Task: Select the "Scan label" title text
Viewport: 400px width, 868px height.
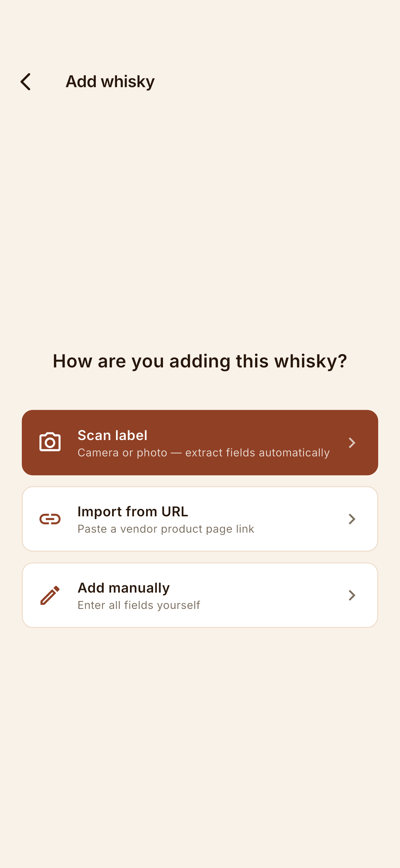Action: tap(112, 435)
